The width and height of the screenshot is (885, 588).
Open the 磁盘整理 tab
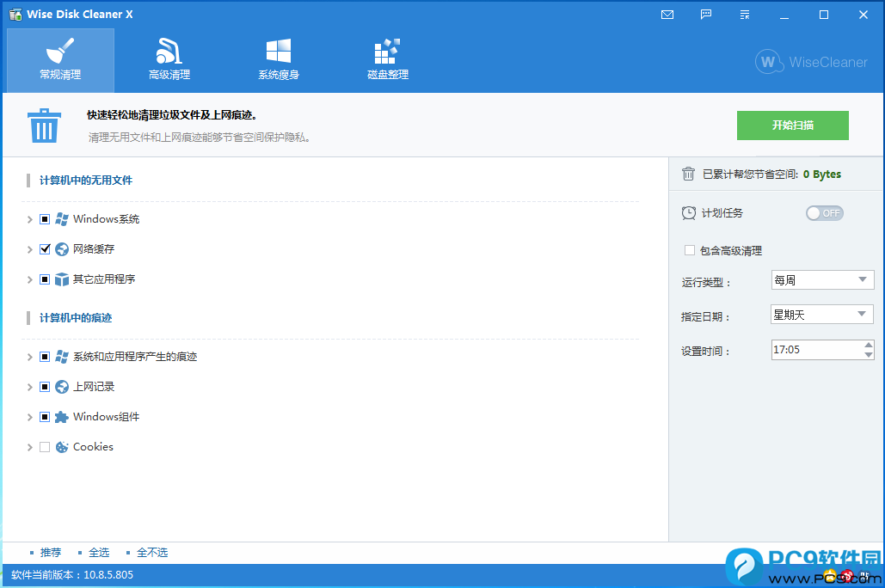pos(388,60)
